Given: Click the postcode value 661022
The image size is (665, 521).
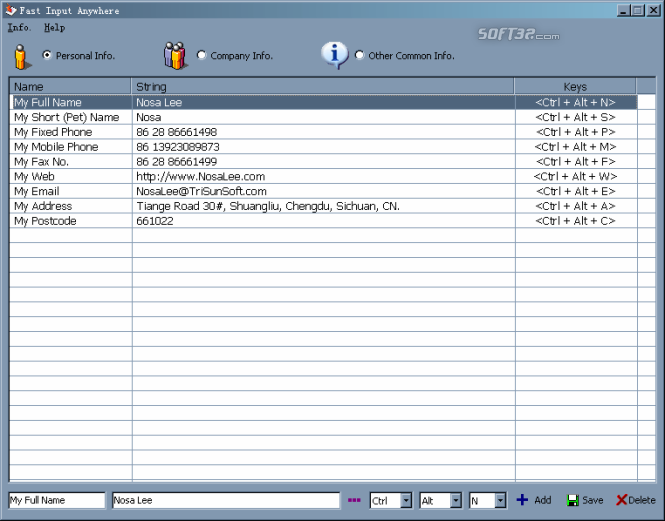Looking at the screenshot, I should click(x=155, y=221).
